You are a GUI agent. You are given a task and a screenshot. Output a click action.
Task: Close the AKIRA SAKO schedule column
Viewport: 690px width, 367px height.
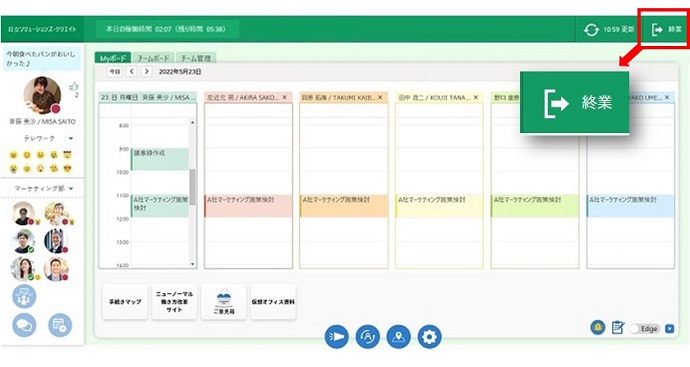point(285,97)
